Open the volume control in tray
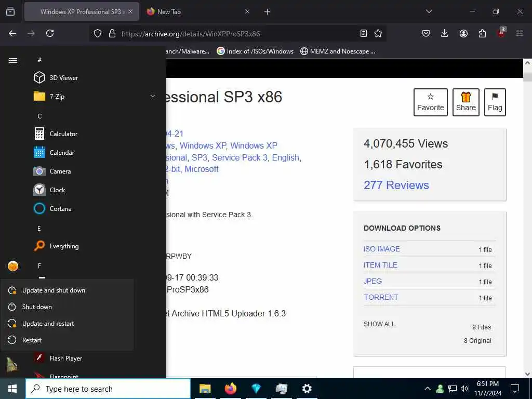The width and height of the screenshot is (532, 399). click(x=464, y=389)
